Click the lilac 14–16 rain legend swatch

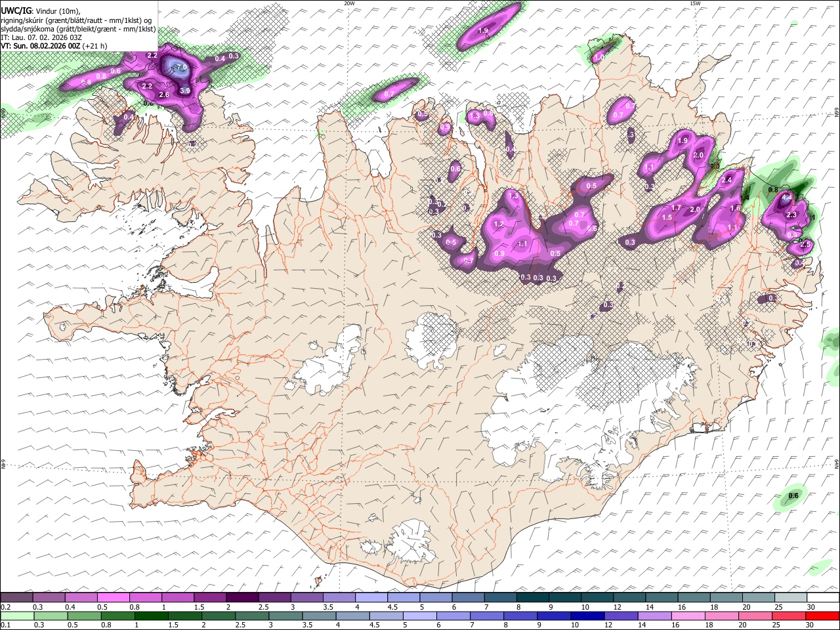click(x=655, y=616)
